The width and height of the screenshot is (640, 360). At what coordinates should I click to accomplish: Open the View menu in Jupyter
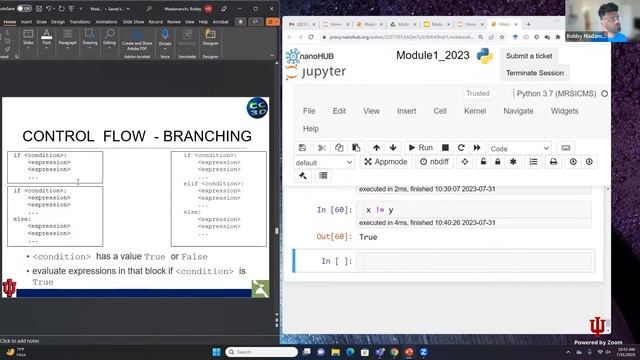371,111
